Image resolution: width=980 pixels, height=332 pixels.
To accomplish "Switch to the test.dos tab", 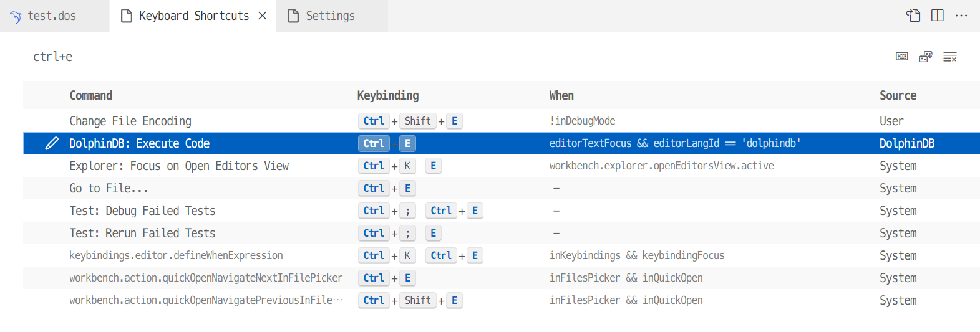I will [51, 16].
